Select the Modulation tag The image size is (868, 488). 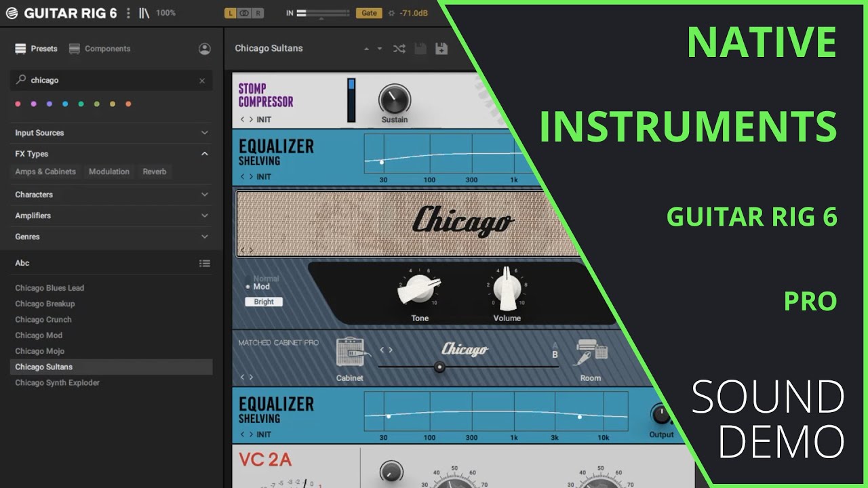[109, 171]
